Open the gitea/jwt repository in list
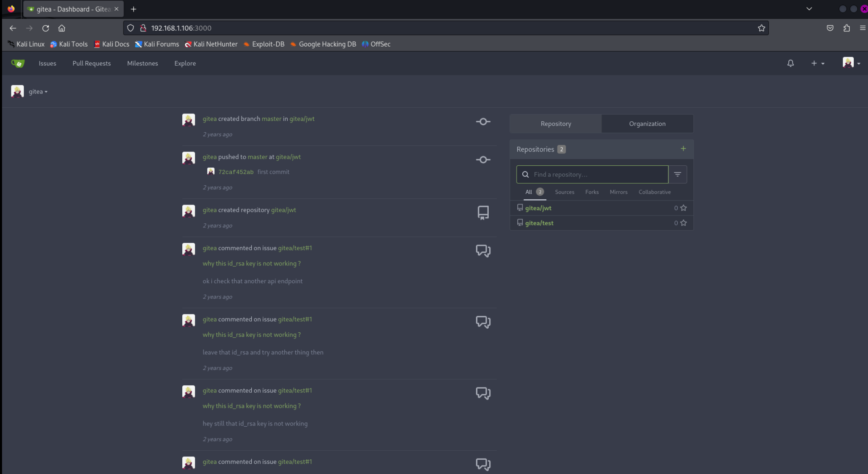This screenshot has height=474, width=868. [538, 208]
